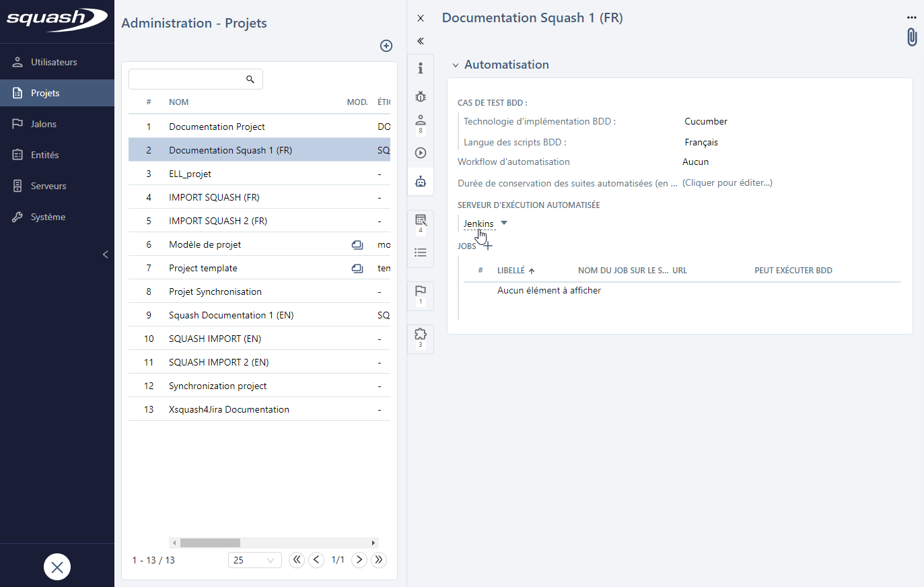
Task: Collapse the Automatisation section
Action: click(455, 64)
